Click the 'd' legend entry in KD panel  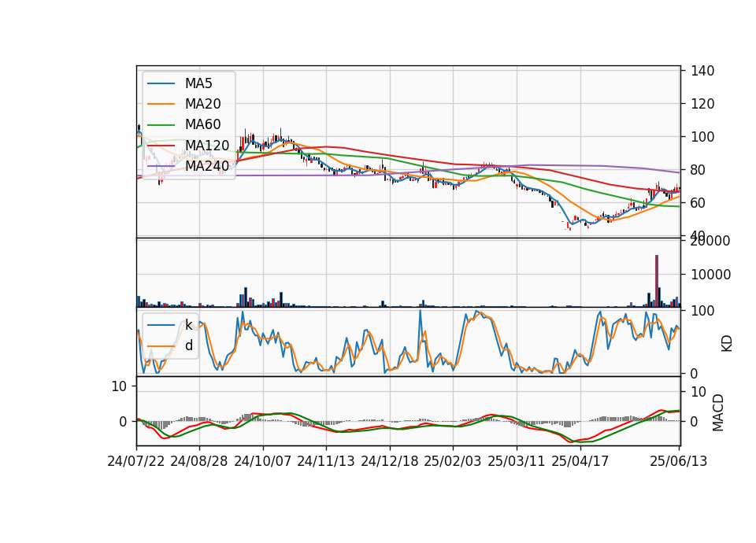point(188,345)
